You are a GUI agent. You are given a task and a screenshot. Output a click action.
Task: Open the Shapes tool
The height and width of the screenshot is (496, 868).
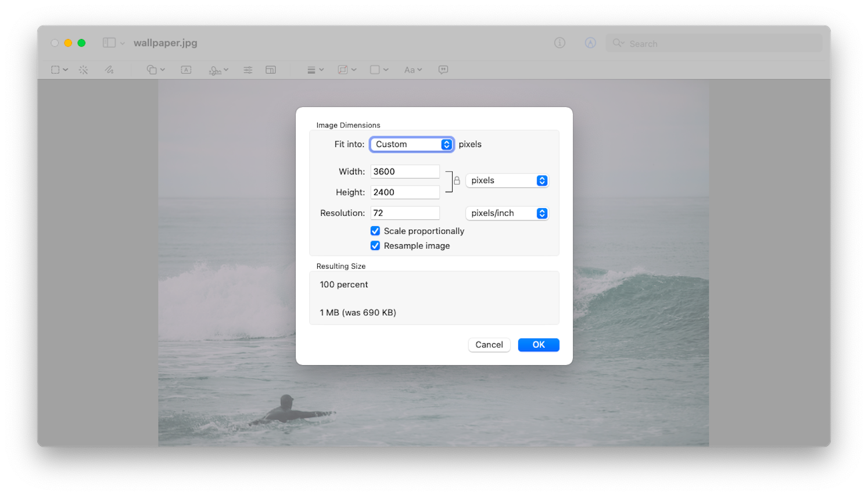tap(152, 69)
